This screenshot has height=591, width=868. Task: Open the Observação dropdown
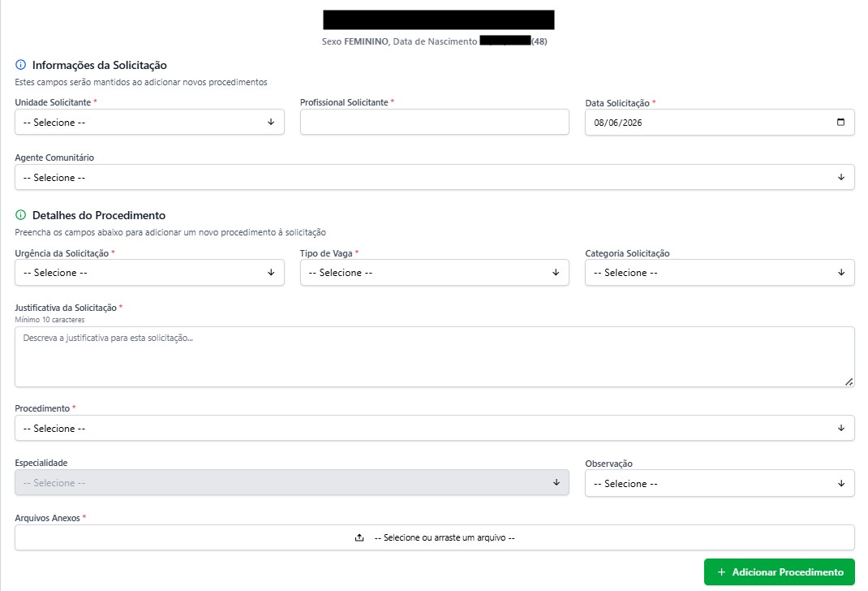720,484
